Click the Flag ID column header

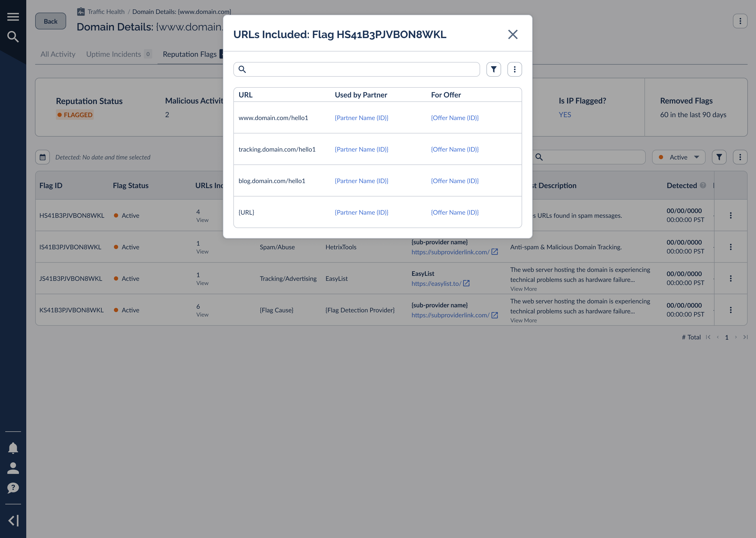tap(51, 185)
